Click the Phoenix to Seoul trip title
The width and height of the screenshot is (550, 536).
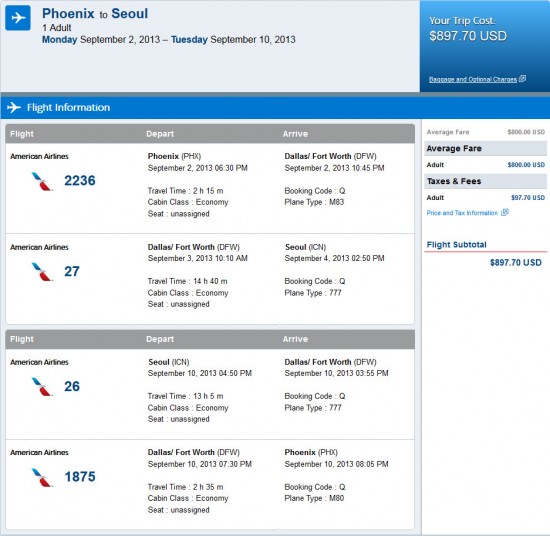(x=95, y=14)
